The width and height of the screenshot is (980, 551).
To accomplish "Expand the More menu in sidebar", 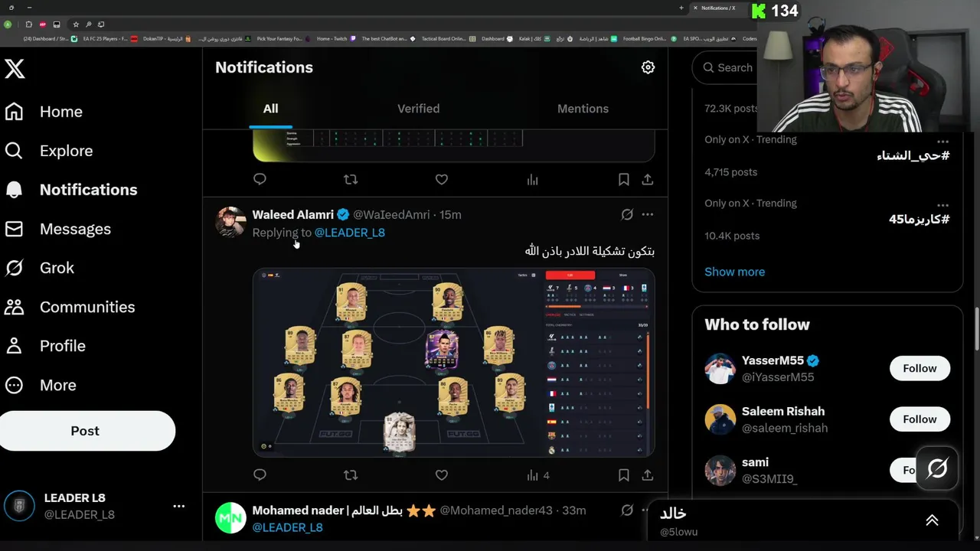I will pyautogui.click(x=40, y=385).
